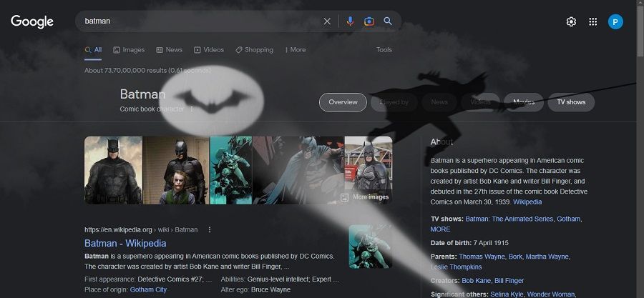
Task: Open options dots beside Comic book character
Action: [191, 109]
